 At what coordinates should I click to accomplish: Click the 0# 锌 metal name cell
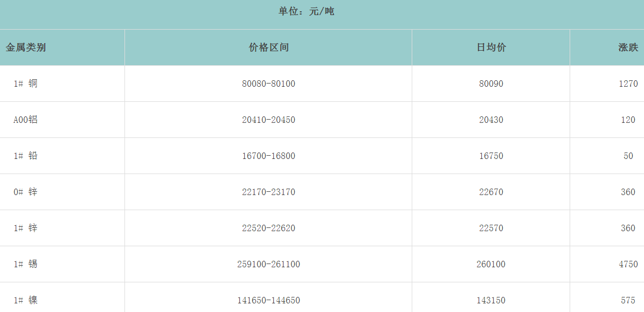click(25, 192)
